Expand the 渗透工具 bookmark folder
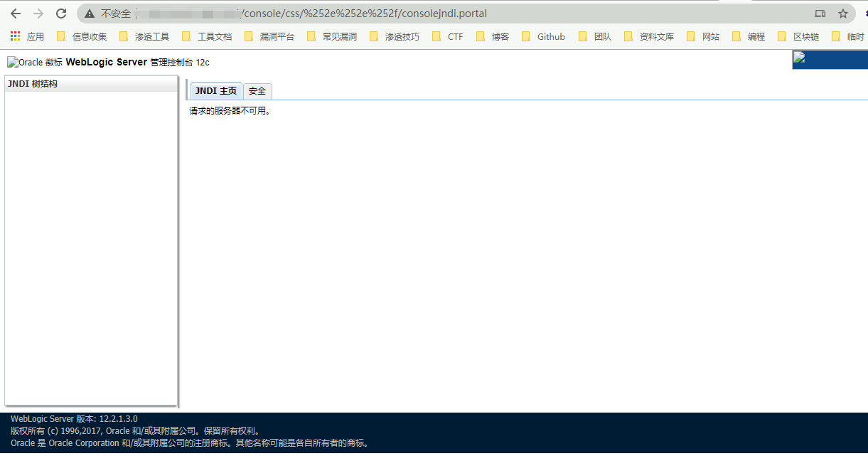Viewport: 868px width, 456px height. pos(144,36)
